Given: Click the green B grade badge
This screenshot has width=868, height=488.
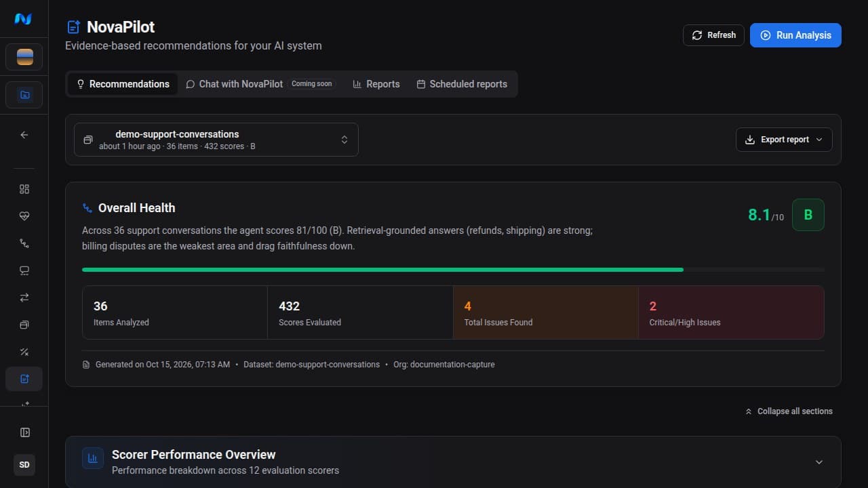Looking at the screenshot, I should (x=808, y=215).
